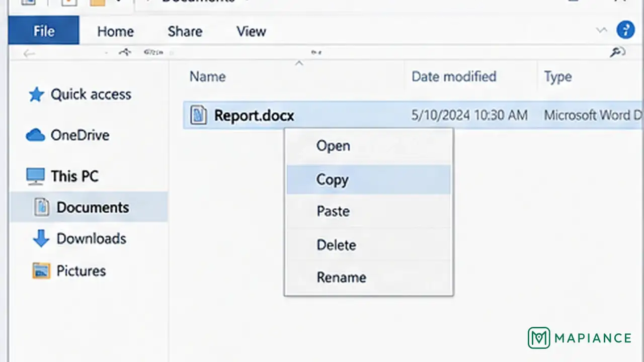Click the Report.docx Word file icon
This screenshot has width=644, height=362.
click(198, 115)
